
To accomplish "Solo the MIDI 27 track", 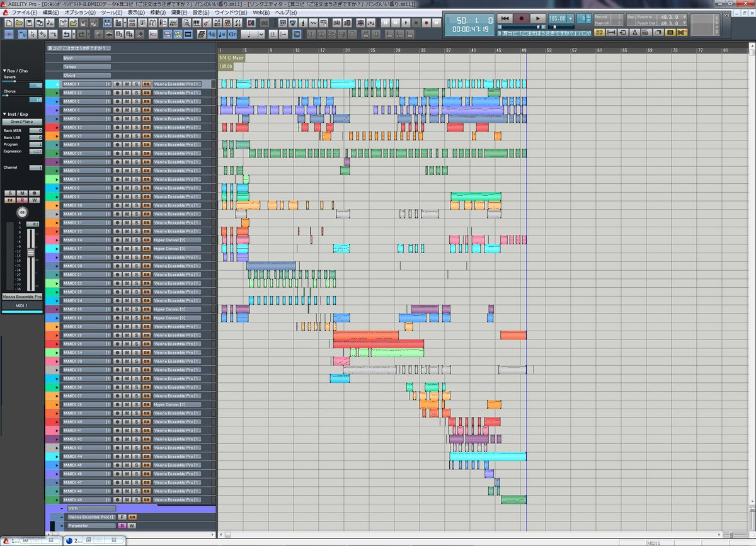I will (x=136, y=135).
